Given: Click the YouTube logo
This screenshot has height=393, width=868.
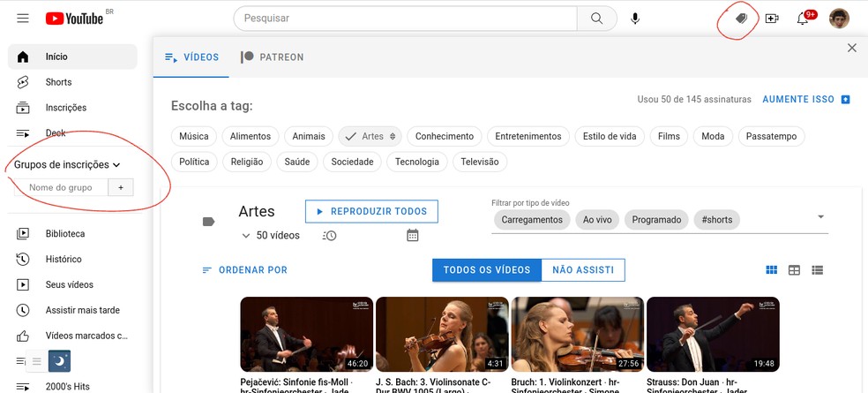Looking at the screenshot, I should [x=74, y=19].
